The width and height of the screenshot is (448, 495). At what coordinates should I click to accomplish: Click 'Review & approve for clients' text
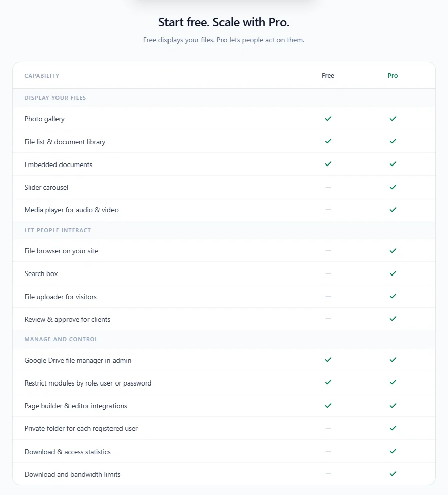[x=68, y=319]
